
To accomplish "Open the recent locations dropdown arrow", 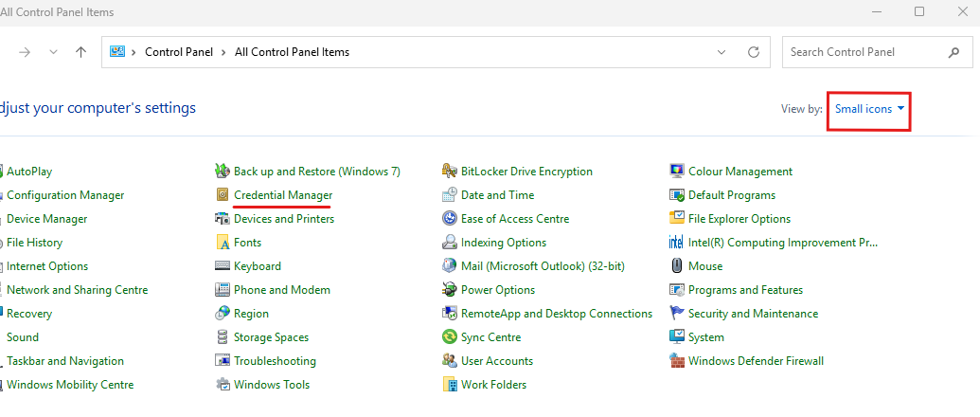I will 53,52.
